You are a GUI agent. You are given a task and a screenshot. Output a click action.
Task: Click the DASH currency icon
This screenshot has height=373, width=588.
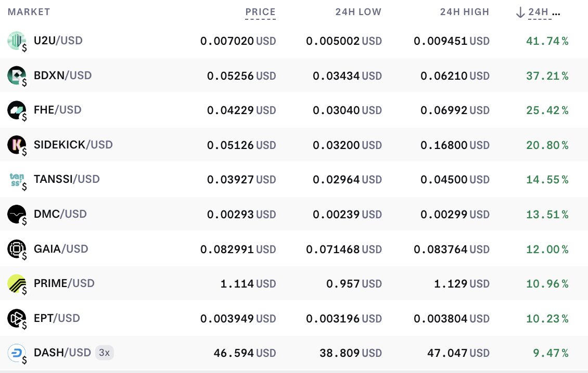pos(15,353)
